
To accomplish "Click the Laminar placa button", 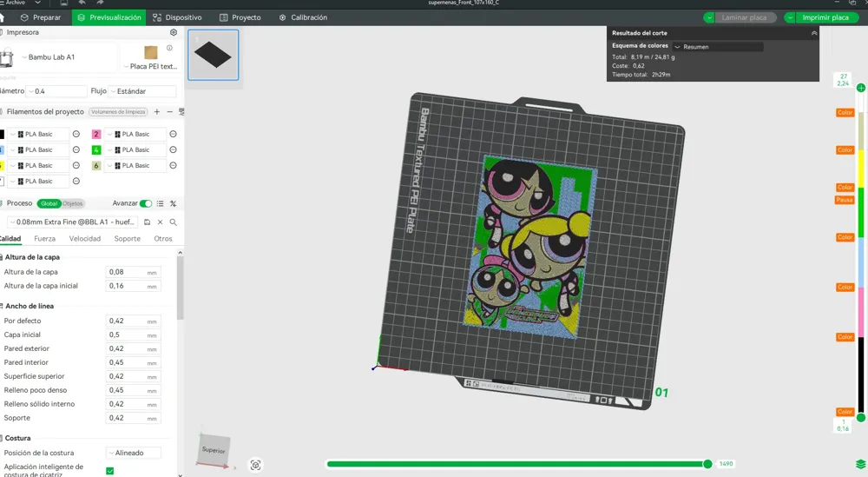I will point(744,17).
